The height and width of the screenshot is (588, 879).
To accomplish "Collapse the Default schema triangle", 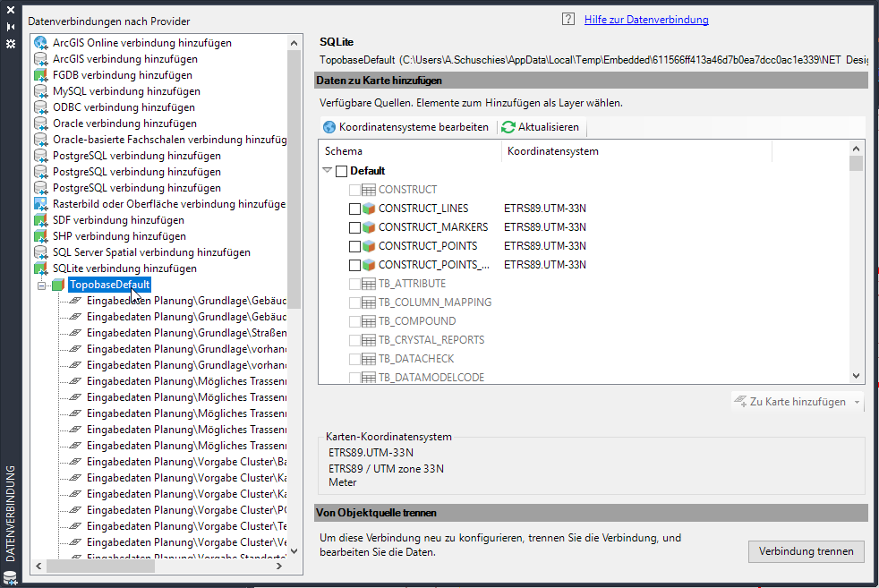I will tap(328, 170).
